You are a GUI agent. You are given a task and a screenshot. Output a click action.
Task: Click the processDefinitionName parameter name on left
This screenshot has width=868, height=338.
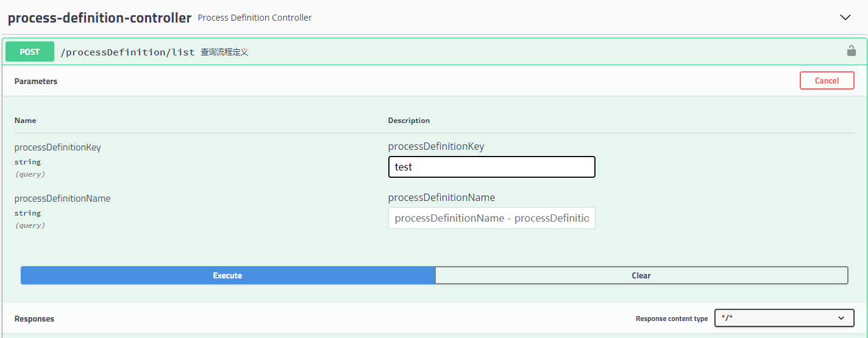[x=62, y=199]
